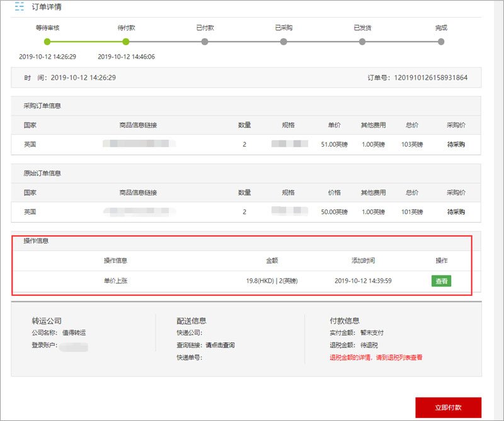Click the 19.8(HKD) | 2(英镑) amount
The height and width of the screenshot is (421, 504).
(x=272, y=281)
